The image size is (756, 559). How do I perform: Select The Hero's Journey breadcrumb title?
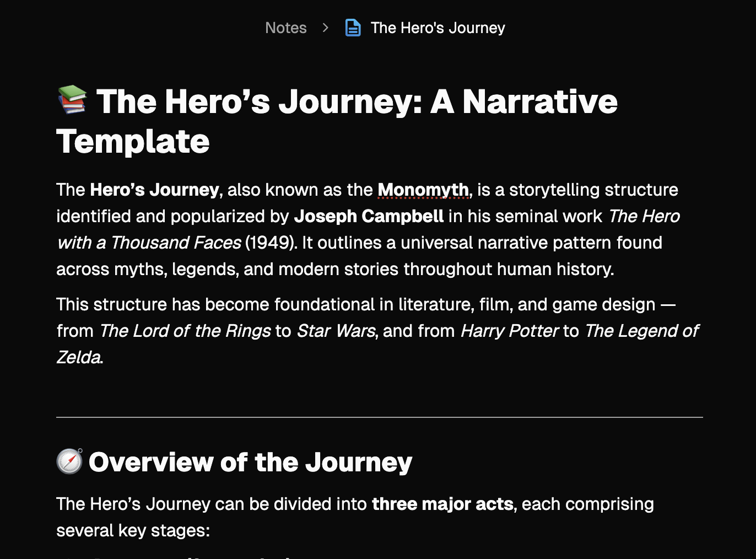438,28
